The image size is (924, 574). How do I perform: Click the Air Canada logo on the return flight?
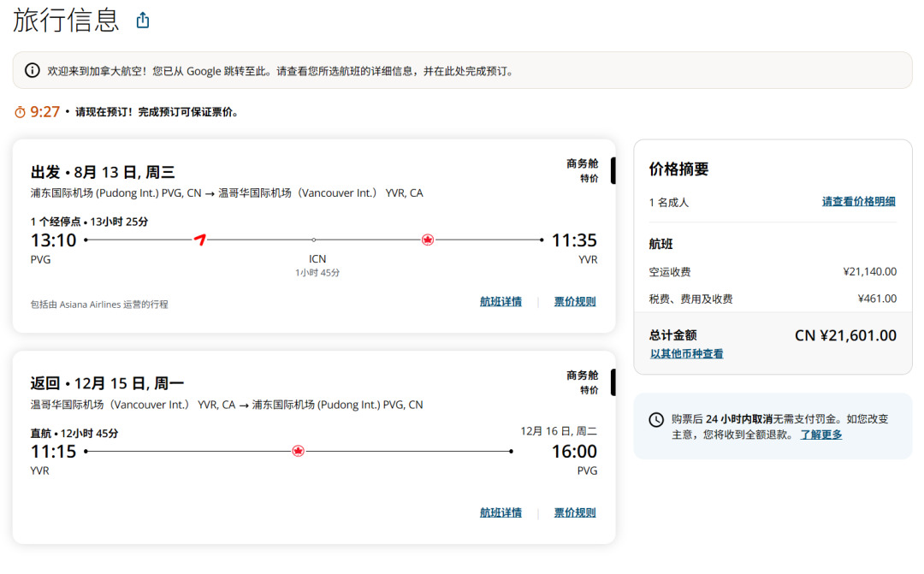pos(298,451)
